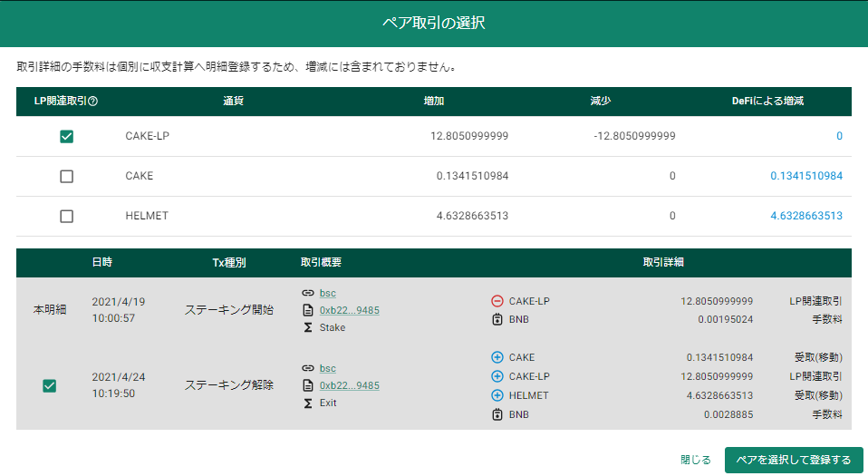Open the 0xb22...9485 hash in the 2021/4/24 row
The height and width of the screenshot is (476, 868).
point(350,385)
